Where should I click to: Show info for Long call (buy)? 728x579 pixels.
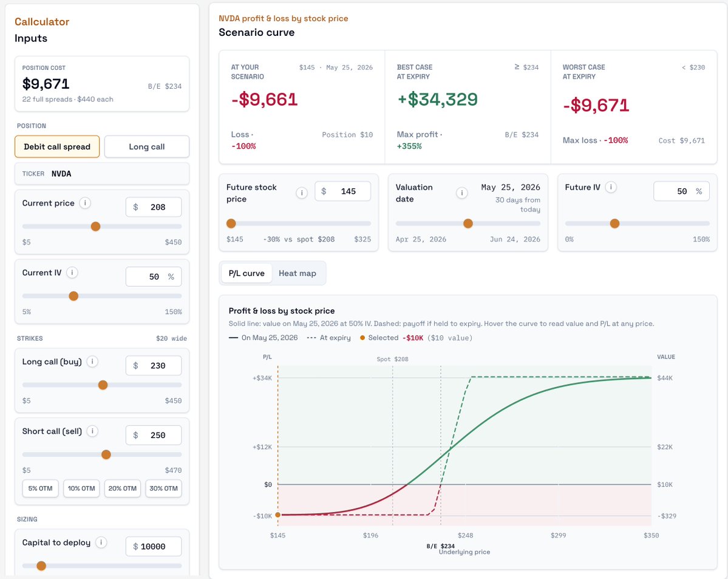tap(92, 361)
